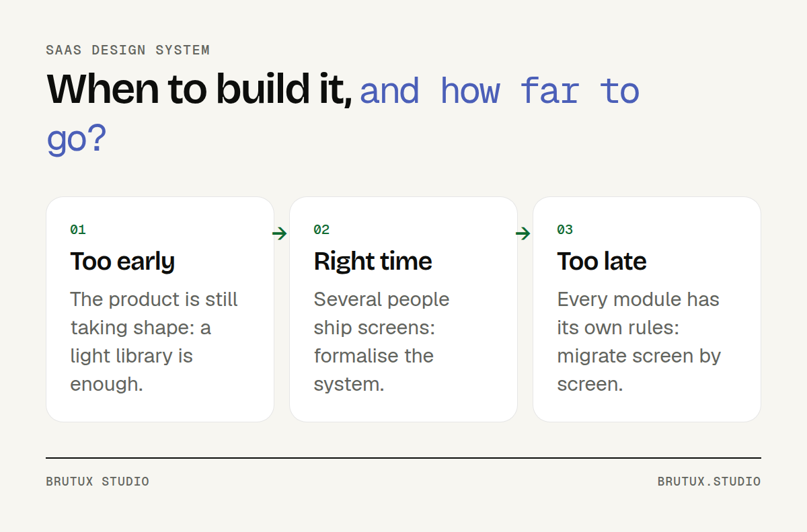Open the 'BRUTUX.STUDIO' footer link
Screen dimensions: 807x532
tap(709, 482)
